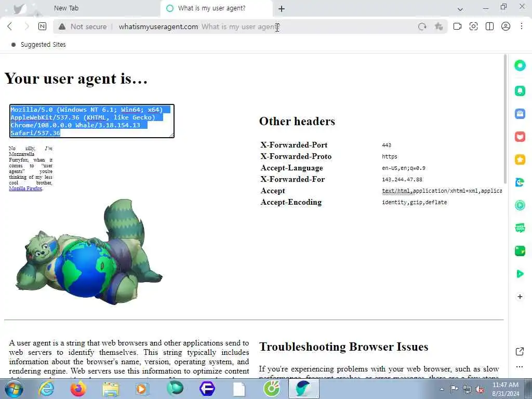The width and height of the screenshot is (532, 399).
Task: Bookmark this page with the star icon
Action: [x=438, y=26]
